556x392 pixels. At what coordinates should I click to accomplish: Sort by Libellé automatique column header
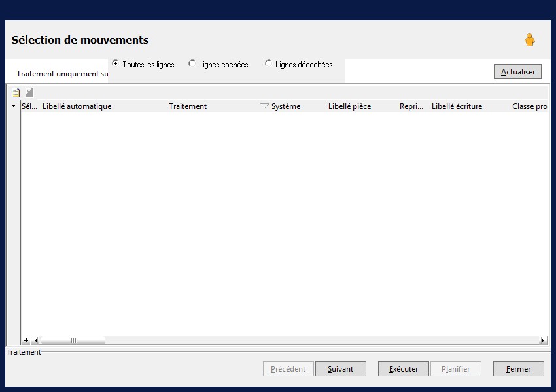click(77, 106)
